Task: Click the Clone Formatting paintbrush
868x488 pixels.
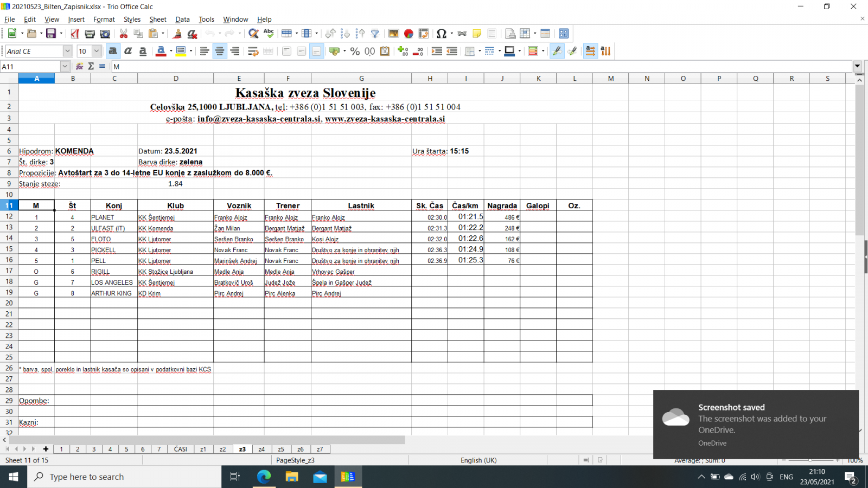Action: click(177, 34)
